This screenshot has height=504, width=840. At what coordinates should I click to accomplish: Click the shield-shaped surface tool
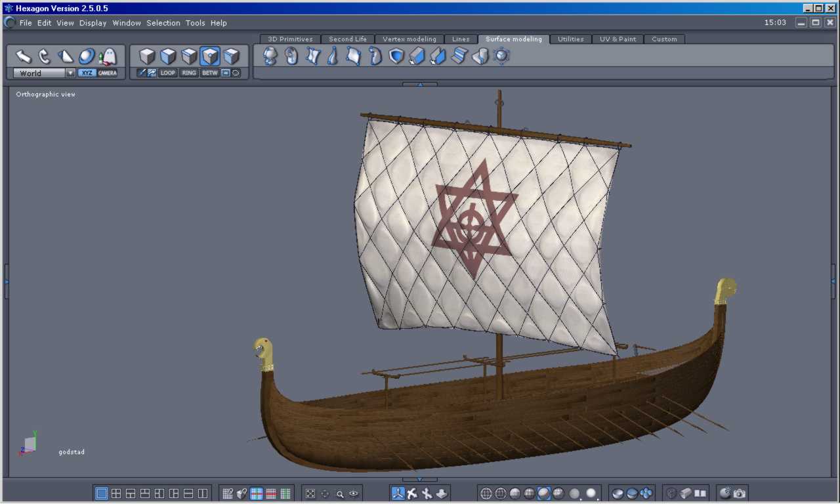pos(396,56)
